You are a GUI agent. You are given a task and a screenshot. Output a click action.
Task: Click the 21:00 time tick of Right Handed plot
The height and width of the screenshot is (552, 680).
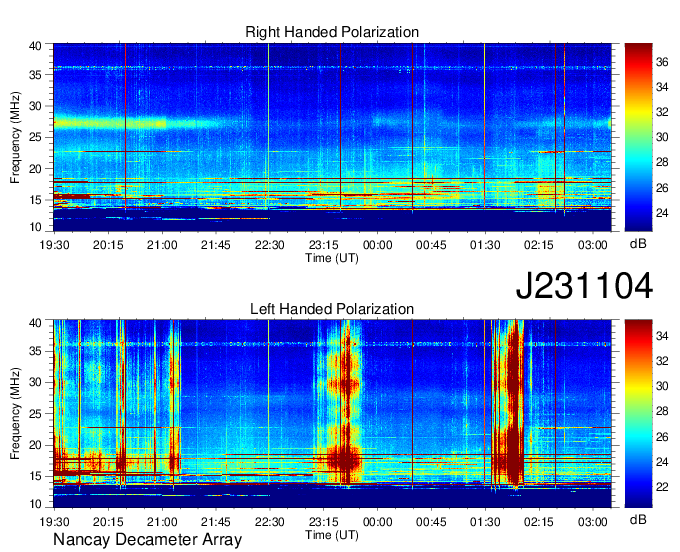(162, 245)
